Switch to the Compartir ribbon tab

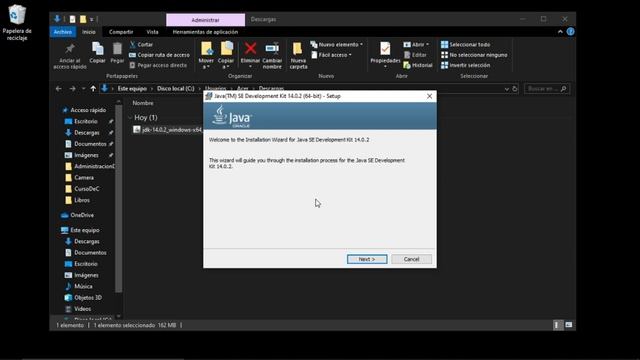pos(121,32)
